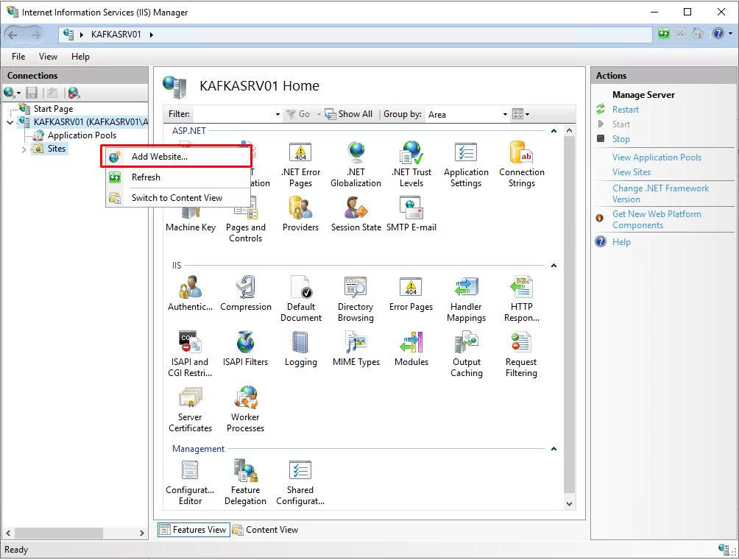Collapse the IIS group section
Viewport: 739px width, 560px height.
(x=554, y=266)
